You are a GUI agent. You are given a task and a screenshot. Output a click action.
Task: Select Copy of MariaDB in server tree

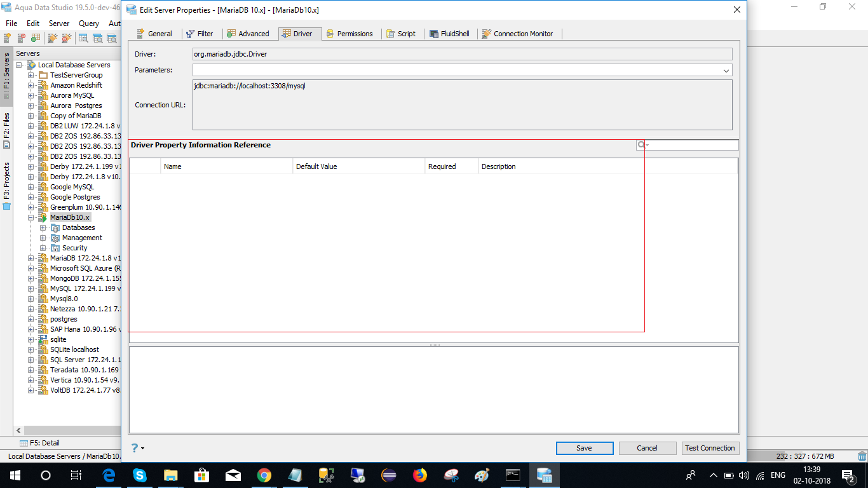(76, 116)
